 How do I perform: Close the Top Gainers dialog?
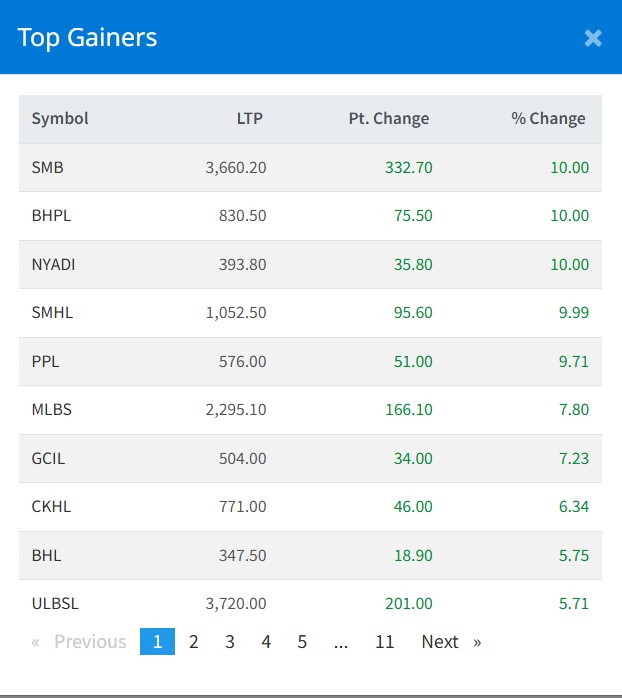[x=593, y=38]
